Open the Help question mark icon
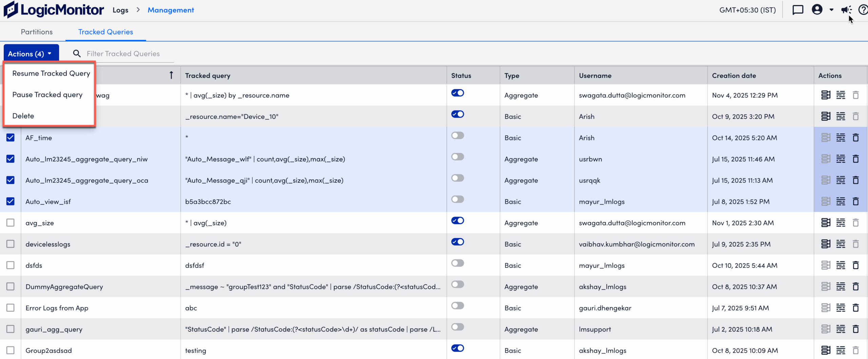Screen dimensions: 868x359 coord(863,9)
